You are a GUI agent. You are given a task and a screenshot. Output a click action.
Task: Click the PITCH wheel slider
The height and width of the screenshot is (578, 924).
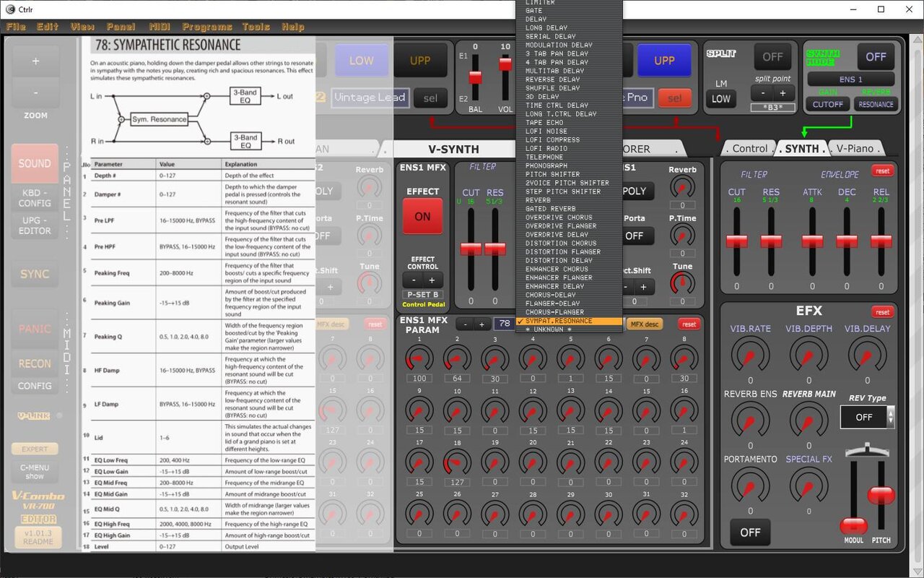pos(881,495)
